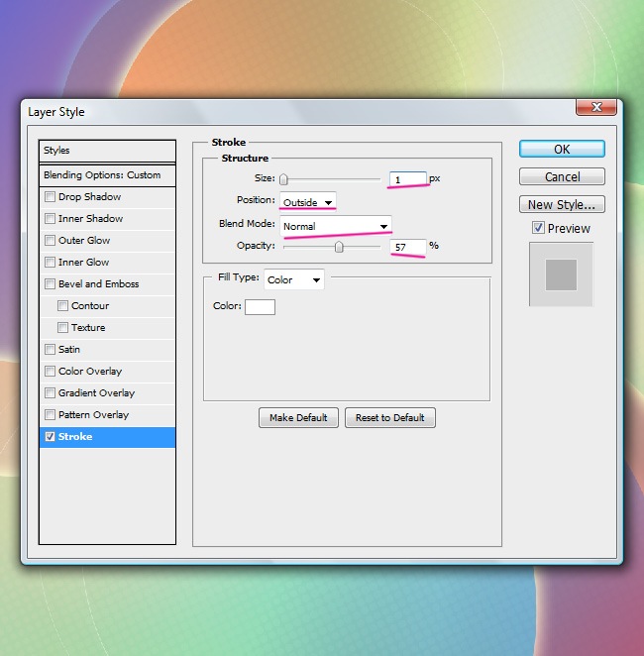Viewport: 644px width, 656px height.
Task: Enable the Drop Shadow checkbox
Action: point(51,197)
